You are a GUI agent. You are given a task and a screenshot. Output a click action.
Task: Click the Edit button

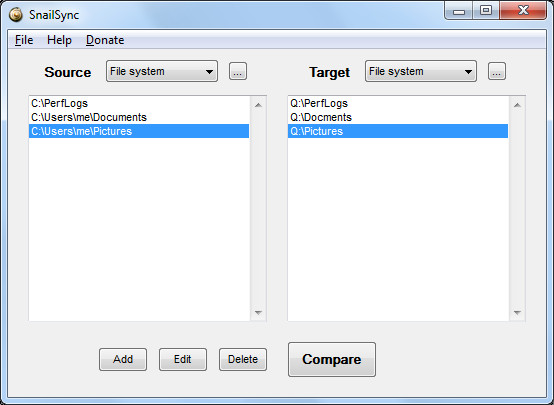coord(183,359)
